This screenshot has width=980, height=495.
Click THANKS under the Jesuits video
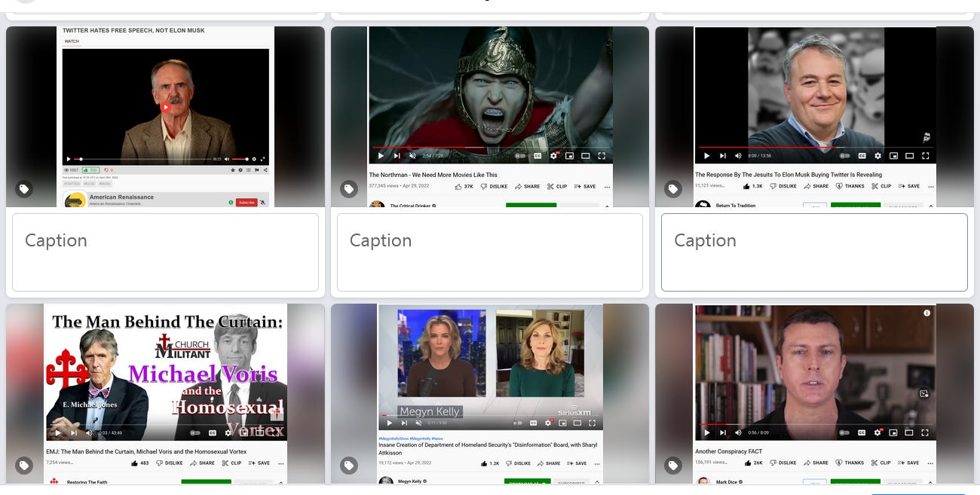point(850,186)
